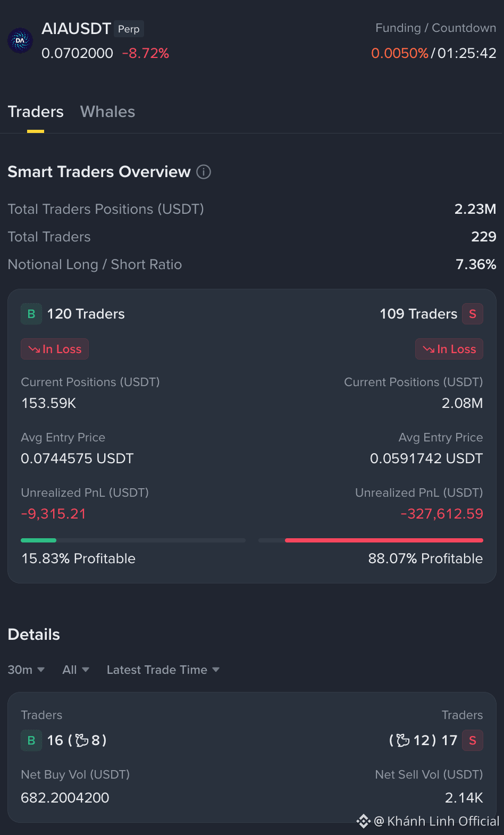Expand the 30m timeframe dropdown
The width and height of the screenshot is (504, 835).
pyautogui.click(x=26, y=670)
